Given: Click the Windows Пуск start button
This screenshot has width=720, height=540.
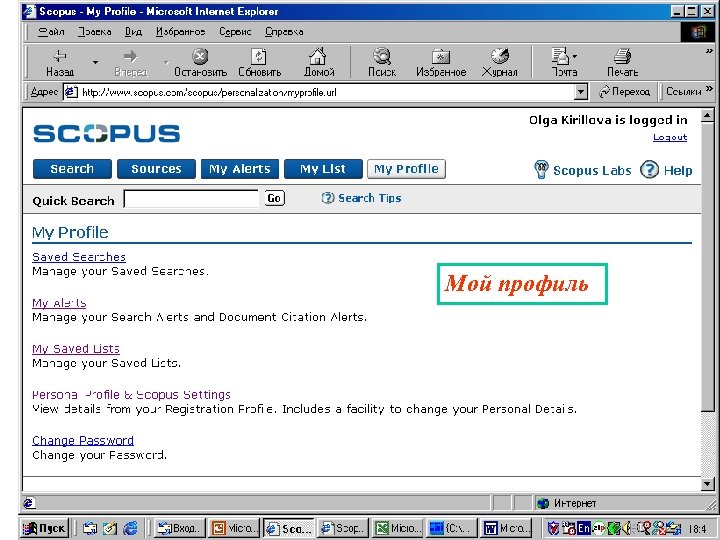Looking at the screenshot, I should point(45,528).
